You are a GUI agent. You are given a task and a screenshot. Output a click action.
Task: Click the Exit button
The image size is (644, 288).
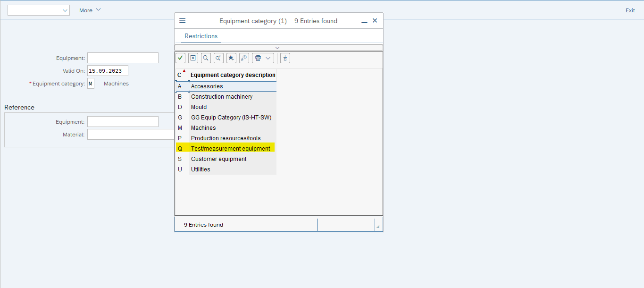pos(630,10)
